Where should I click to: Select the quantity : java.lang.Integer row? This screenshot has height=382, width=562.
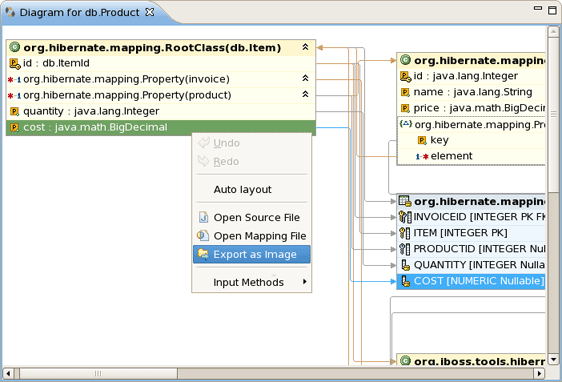[x=161, y=111]
